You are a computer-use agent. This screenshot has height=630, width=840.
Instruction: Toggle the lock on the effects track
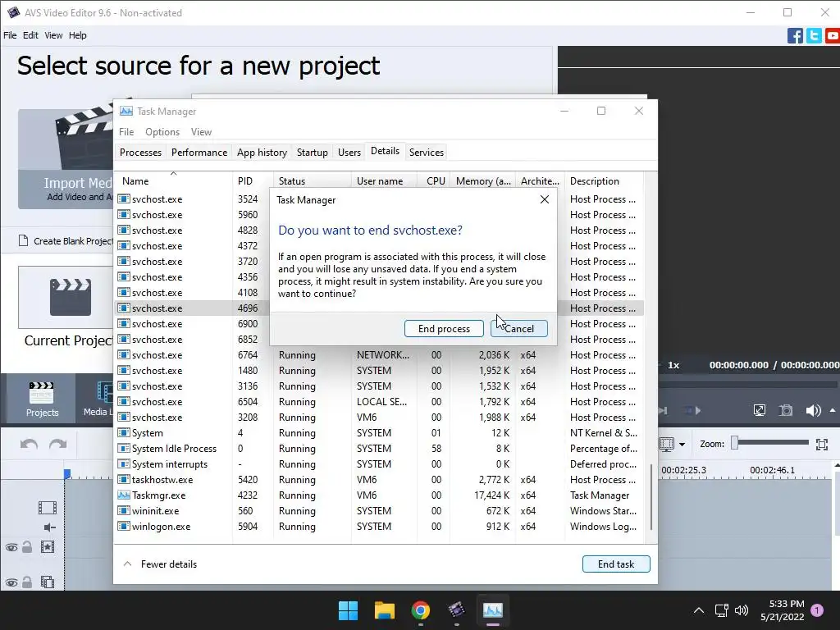click(27, 547)
